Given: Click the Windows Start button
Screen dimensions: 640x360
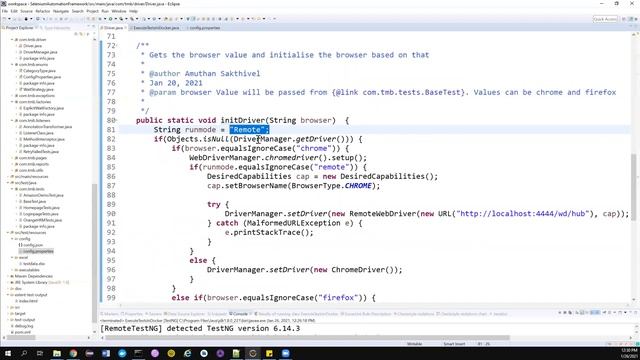Looking at the screenshot, I should click(7, 353).
